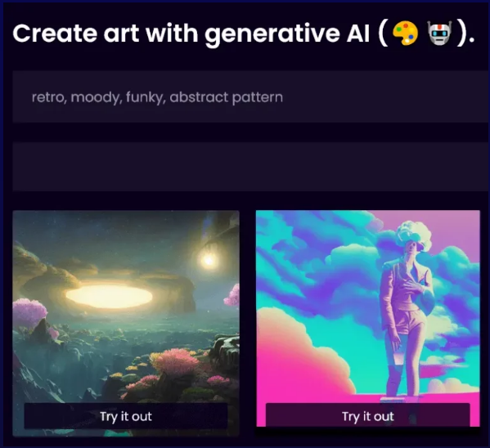Click the artist palette emoji in the headline

(x=405, y=34)
